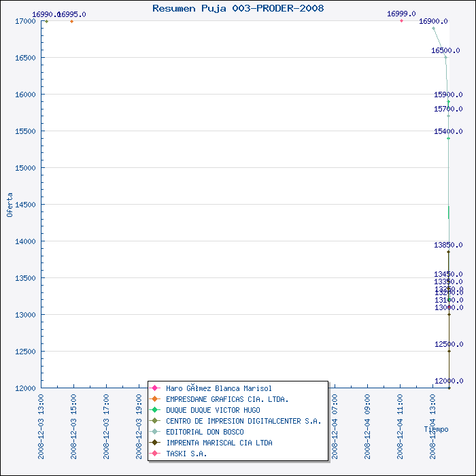This screenshot has height=476, width=476.
Task: Click the chart title Resumen Puja 003-PRODER-2008
Action: (x=238, y=8)
